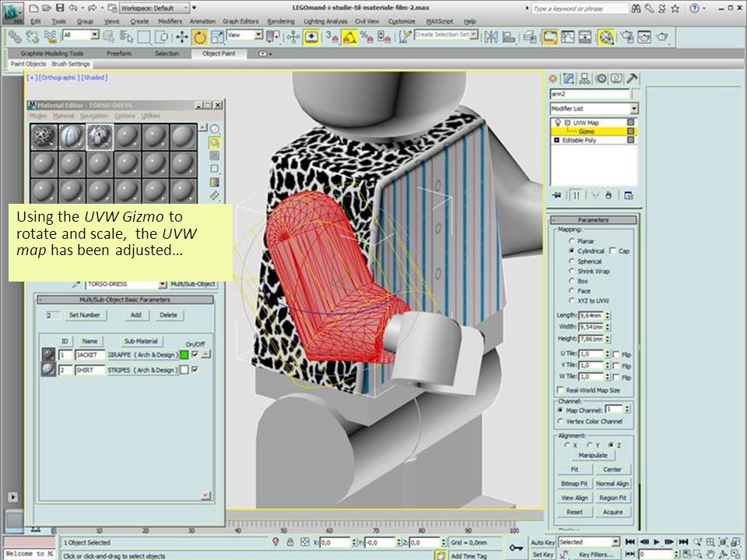Activate the Select and Rotate tool
The height and width of the screenshot is (560, 747).
tap(199, 37)
